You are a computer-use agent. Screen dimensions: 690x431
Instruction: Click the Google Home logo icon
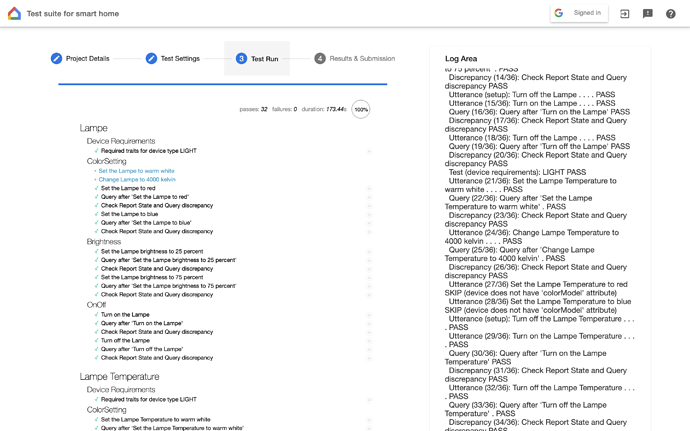[14, 14]
